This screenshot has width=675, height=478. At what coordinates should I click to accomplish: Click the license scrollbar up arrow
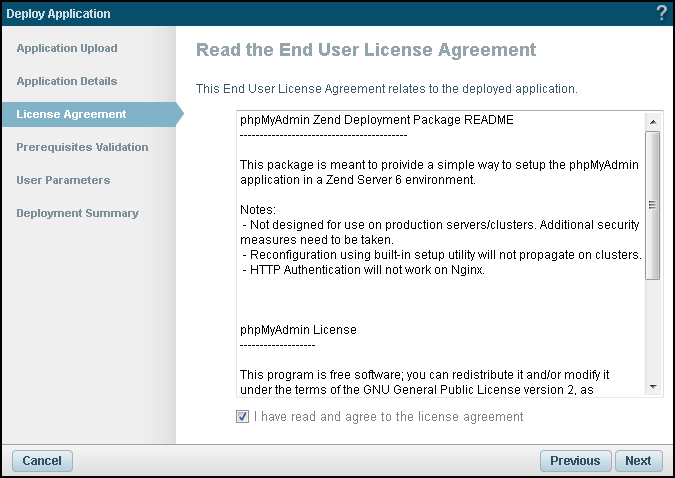pos(653,121)
